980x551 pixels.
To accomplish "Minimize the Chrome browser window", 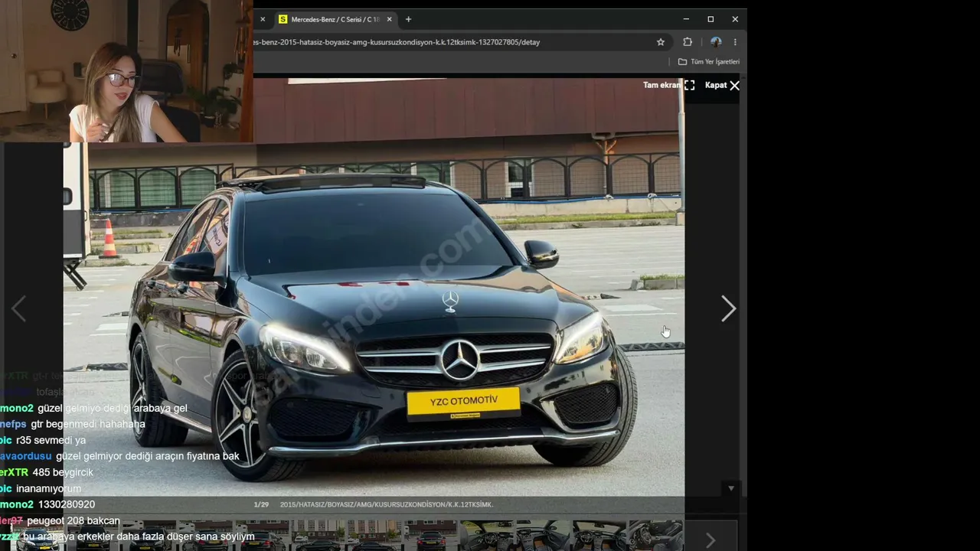I will click(686, 19).
